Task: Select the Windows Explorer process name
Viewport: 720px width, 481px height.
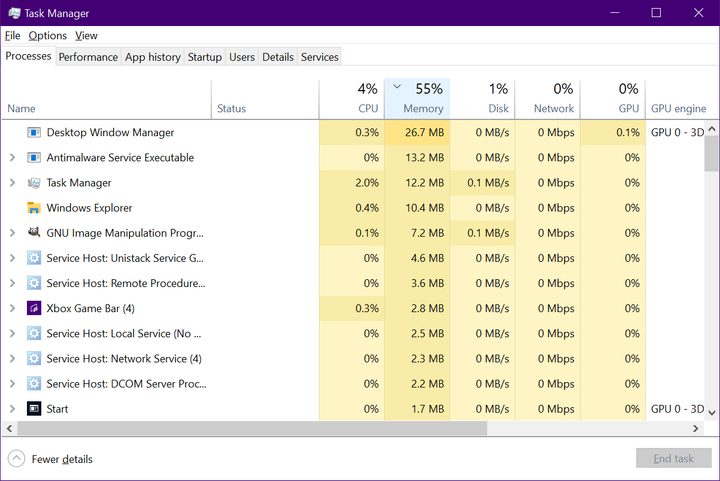Action: [x=89, y=208]
